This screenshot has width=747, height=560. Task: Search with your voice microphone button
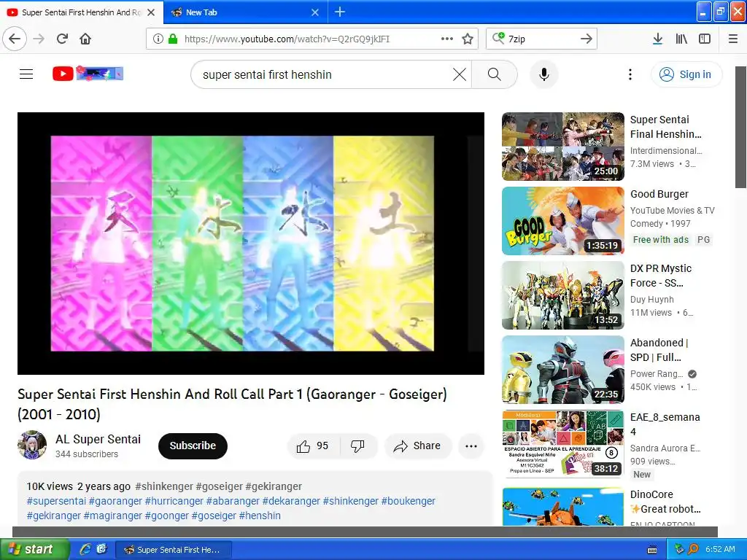(x=544, y=74)
